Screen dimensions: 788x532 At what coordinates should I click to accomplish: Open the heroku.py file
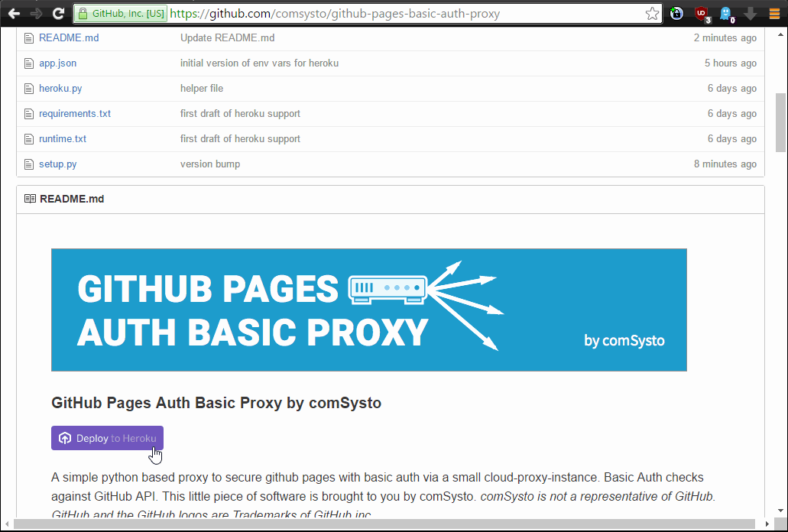point(60,89)
